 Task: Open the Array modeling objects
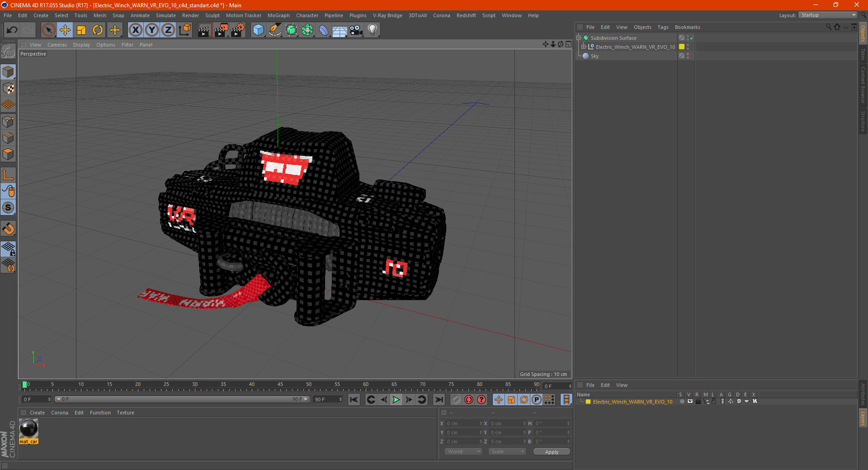click(x=307, y=30)
